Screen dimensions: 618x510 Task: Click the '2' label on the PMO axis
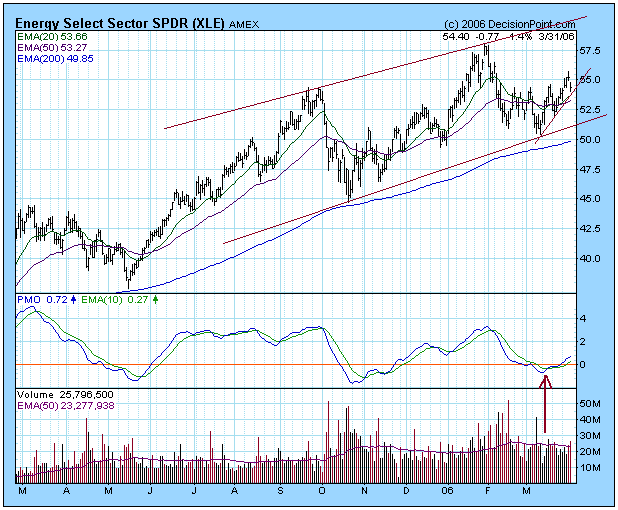coord(582,342)
